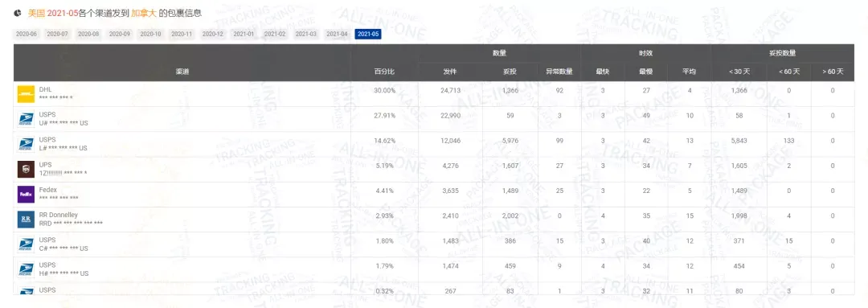
Task: Select the 2020-06 month tab
Action: (x=27, y=34)
